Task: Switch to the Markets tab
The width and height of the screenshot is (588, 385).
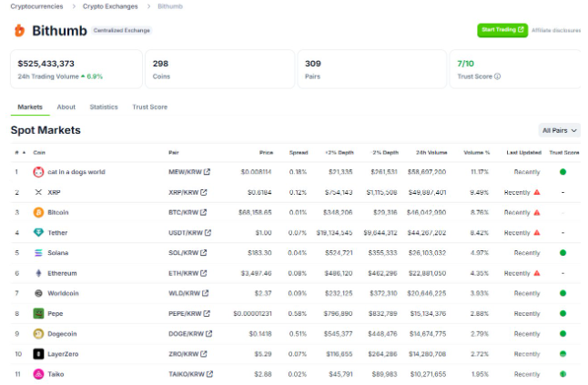Action: (x=30, y=107)
